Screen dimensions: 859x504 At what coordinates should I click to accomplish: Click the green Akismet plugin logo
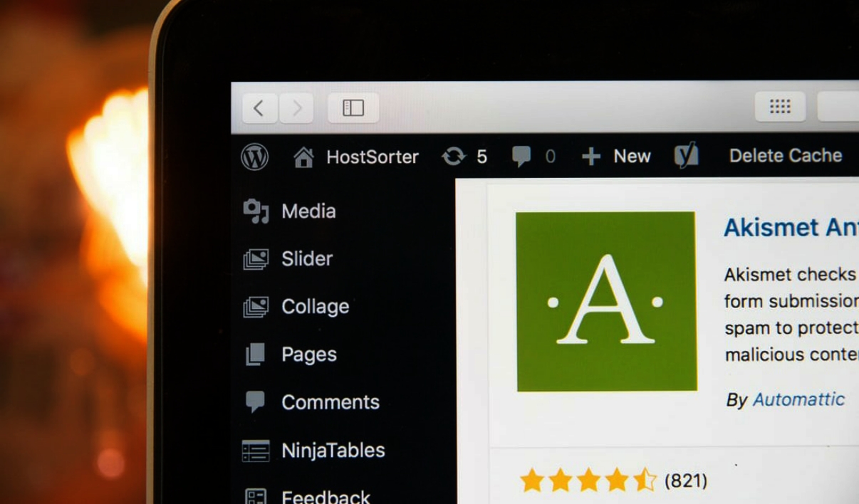(606, 301)
